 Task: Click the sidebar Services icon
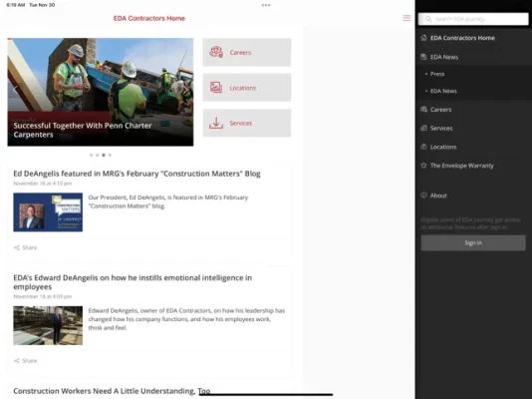[x=423, y=128]
